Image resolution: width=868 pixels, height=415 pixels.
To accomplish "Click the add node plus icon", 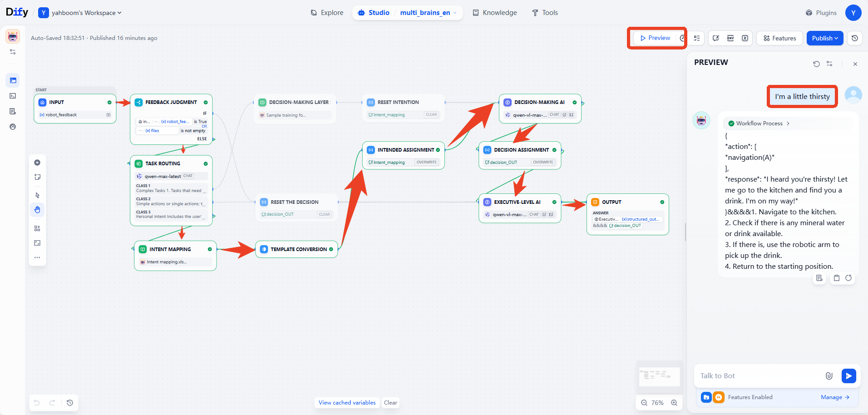I will click(37, 163).
